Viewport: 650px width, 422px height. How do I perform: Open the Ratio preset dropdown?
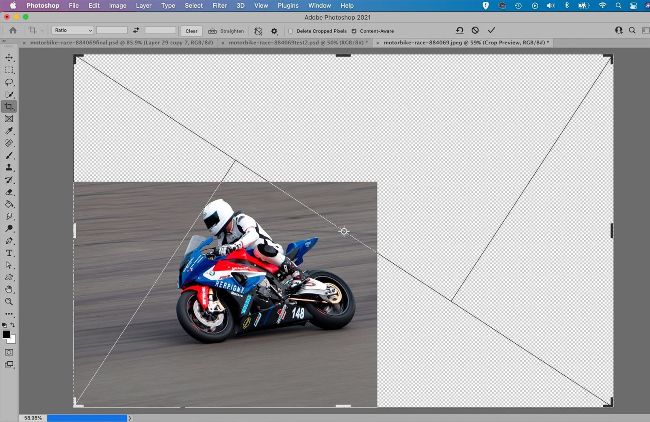coord(73,31)
